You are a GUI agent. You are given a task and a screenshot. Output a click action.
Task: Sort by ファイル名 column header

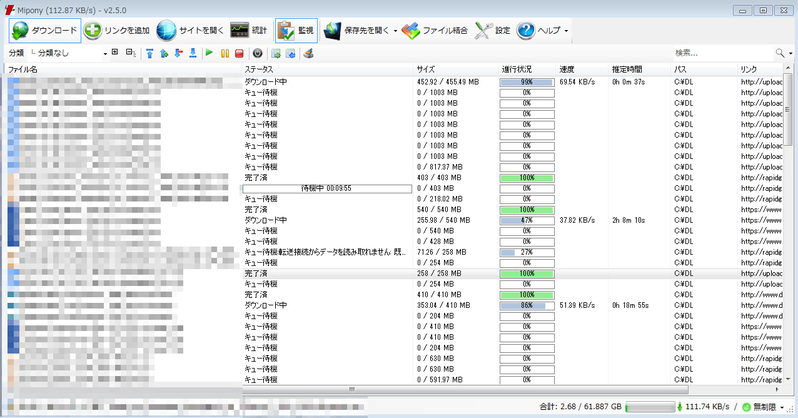click(x=123, y=69)
